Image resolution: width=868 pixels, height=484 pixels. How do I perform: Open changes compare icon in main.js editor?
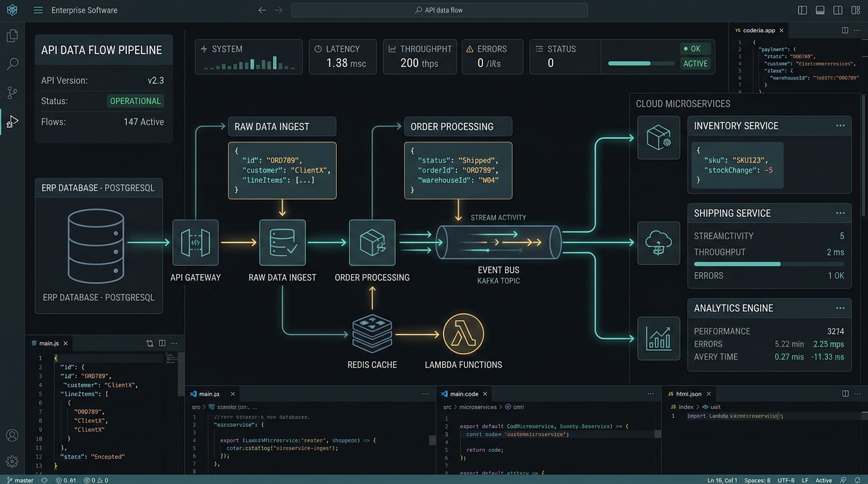(x=150, y=343)
